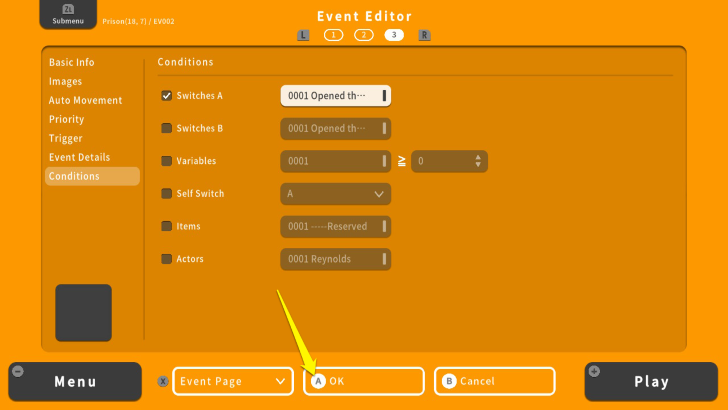Open Switches B switch selector field
728x410 pixels.
pos(336,129)
